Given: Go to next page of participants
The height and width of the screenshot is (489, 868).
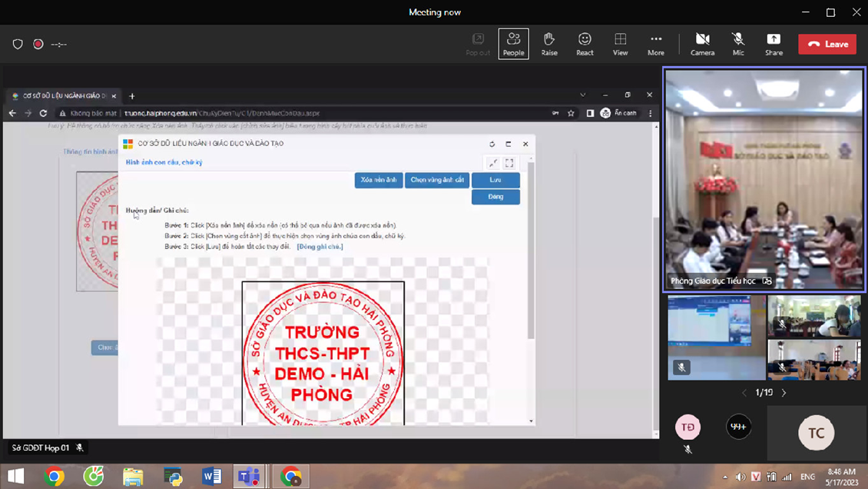Looking at the screenshot, I should pyautogui.click(x=784, y=393).
